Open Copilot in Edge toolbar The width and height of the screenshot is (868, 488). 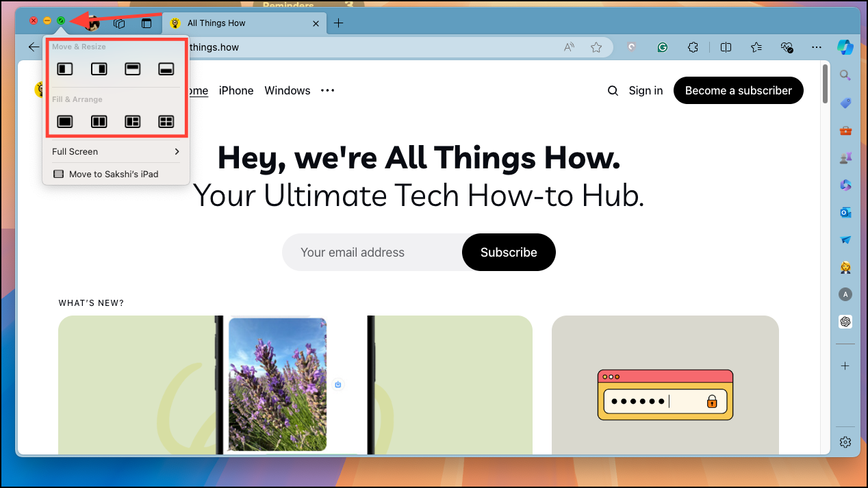click(x=845, y=47)
